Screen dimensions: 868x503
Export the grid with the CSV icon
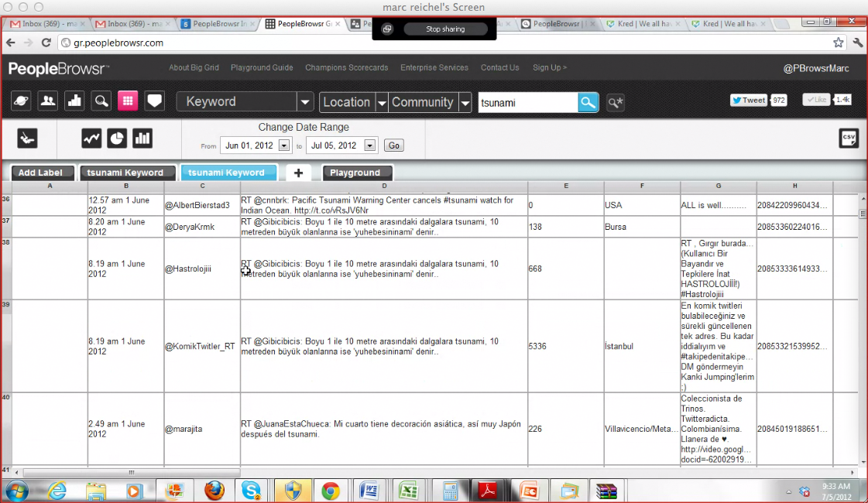pyautogui.click(x=849, y=139)
